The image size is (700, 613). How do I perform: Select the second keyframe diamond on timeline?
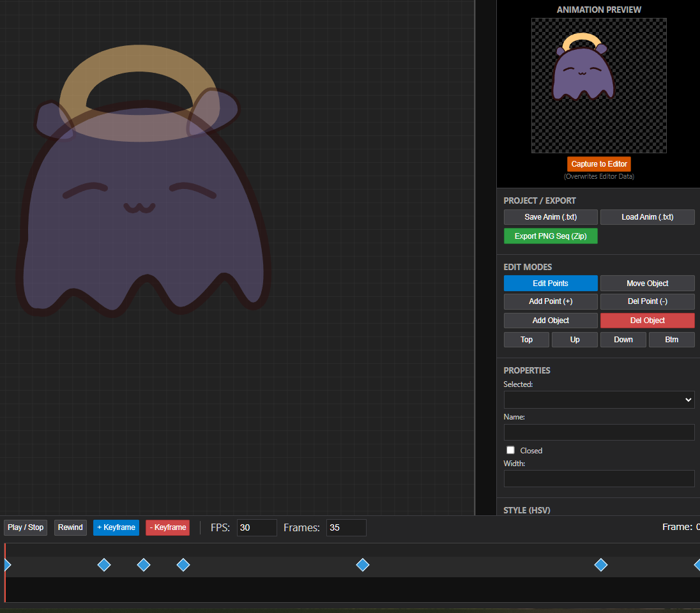click(x=104, y=564)
